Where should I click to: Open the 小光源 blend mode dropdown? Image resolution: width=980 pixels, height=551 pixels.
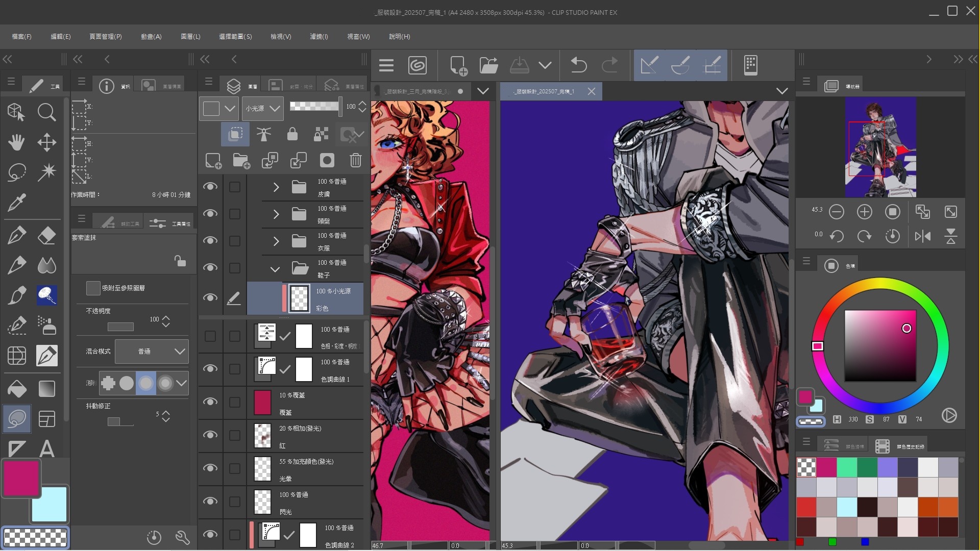(262, 108)
